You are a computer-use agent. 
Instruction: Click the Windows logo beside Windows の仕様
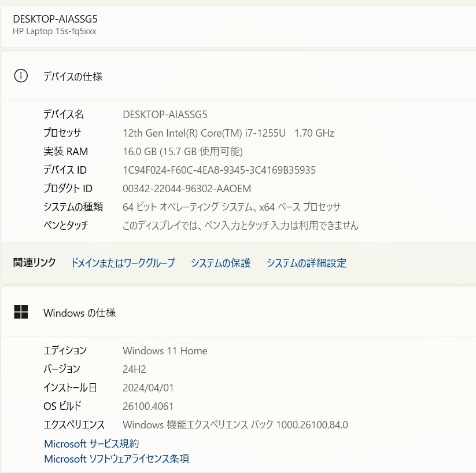tap(21, 312)
